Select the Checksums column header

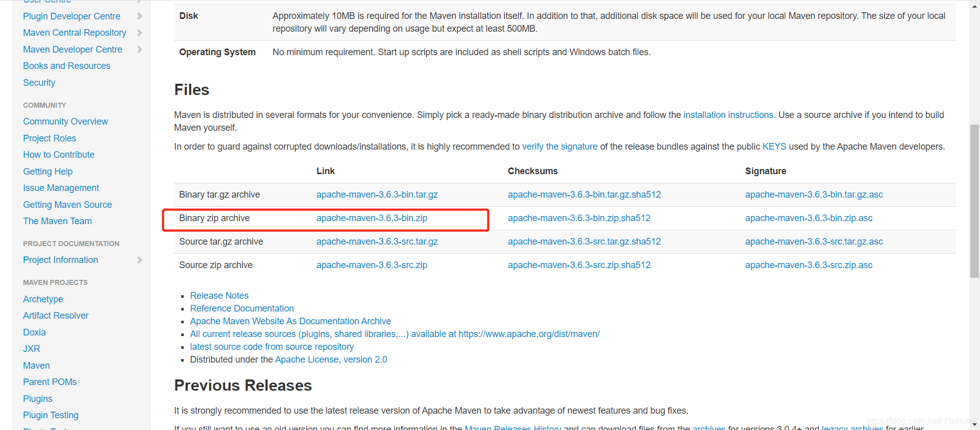532,171
